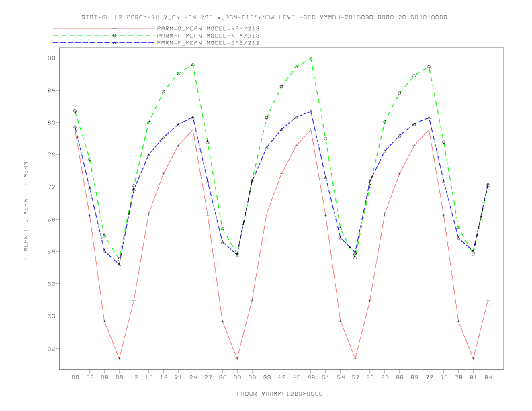Click x-axis tick label 51

[326, 377]
